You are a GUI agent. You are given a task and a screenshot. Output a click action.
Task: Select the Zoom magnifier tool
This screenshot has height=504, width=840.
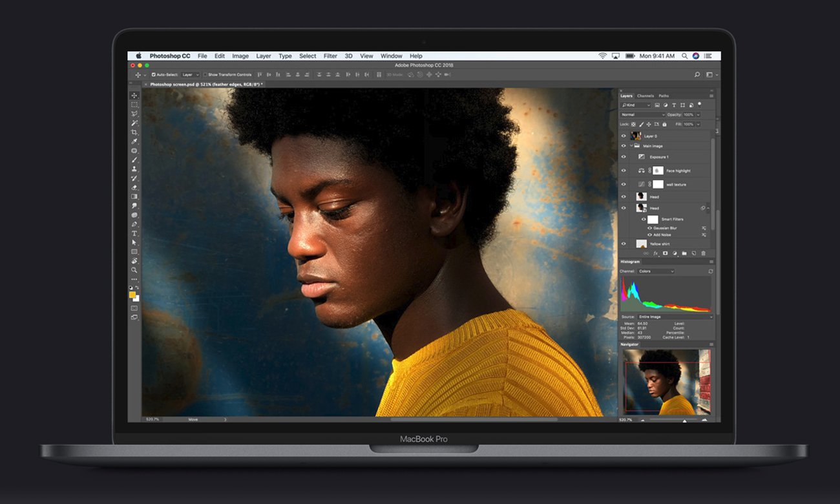pyautogui.click(x=134, y=269)
